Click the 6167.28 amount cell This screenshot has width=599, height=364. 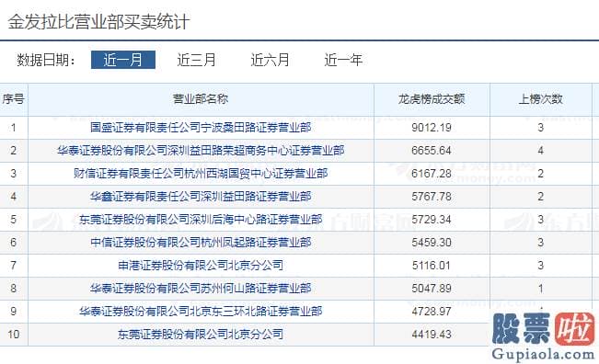click(x=432, y=174)
